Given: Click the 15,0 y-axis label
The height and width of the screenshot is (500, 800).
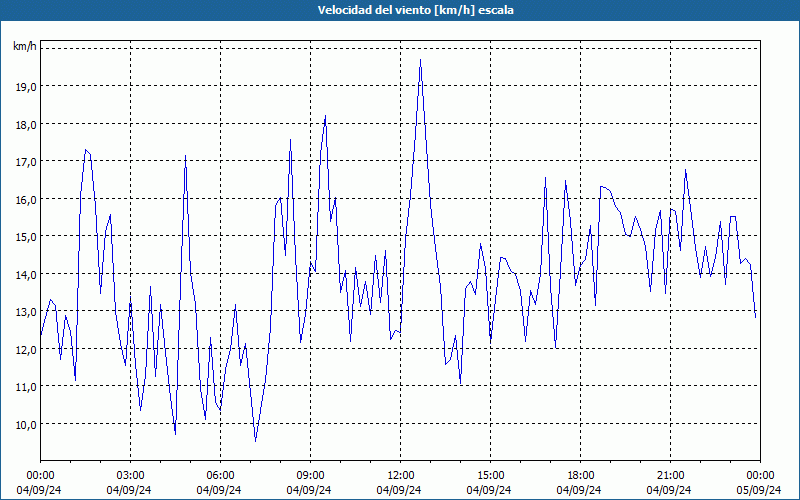Looking at the screenshot, I should (x=26, y=237).
